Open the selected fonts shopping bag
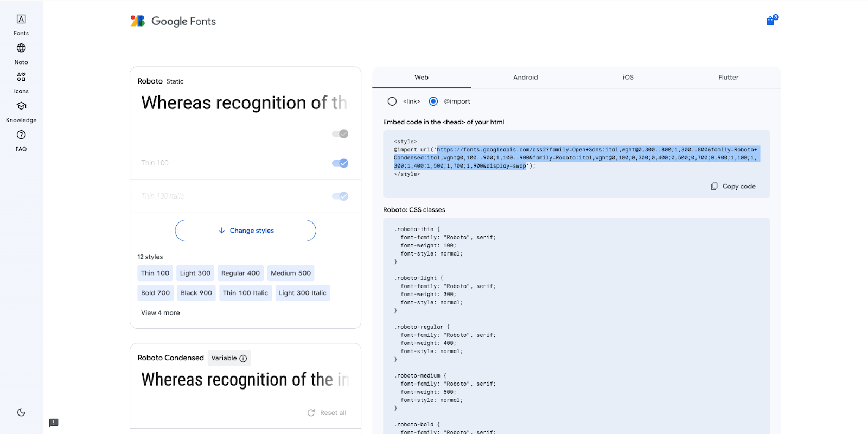The height and width of the screenshot is (434, 868). [771, 21]
